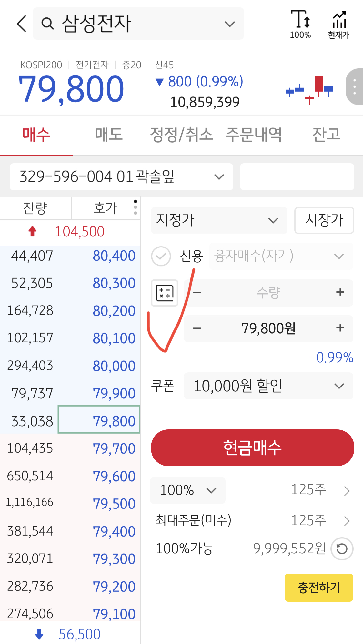Decrease price 79,800원 with minus button
363x644 pixels.
[x=197, y=328]
